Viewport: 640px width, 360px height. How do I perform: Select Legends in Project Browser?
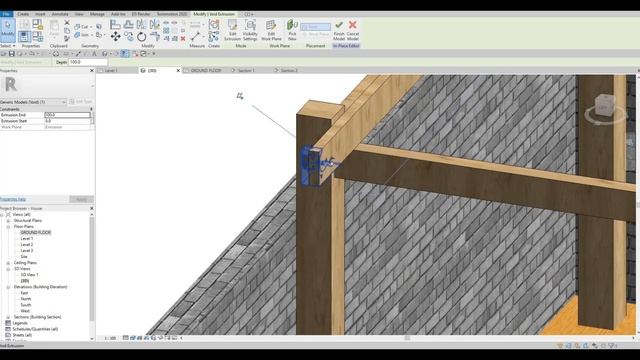click(x=20, y=323)
